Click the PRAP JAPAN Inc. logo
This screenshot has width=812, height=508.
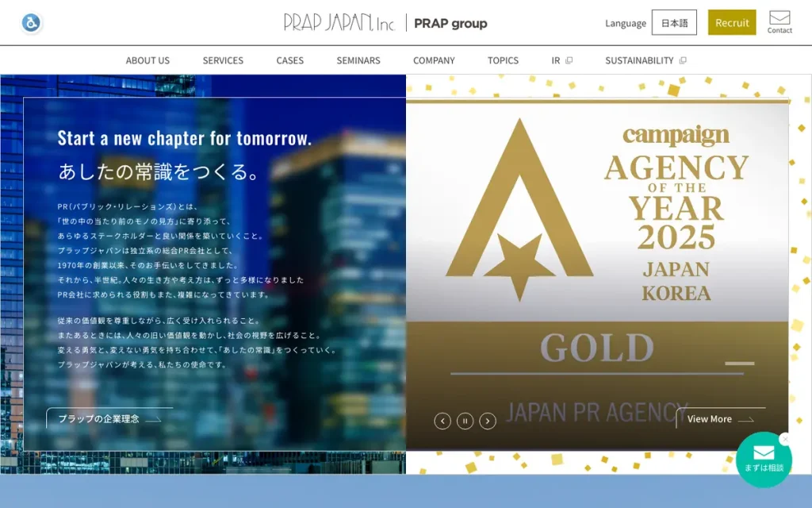coord(339,23)
